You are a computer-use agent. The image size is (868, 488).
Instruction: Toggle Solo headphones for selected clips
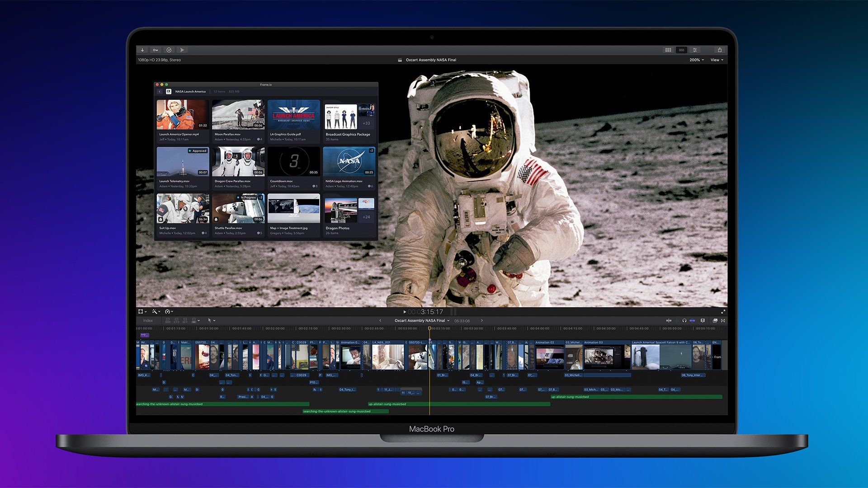pyautogui.click(x=684, y=320)
